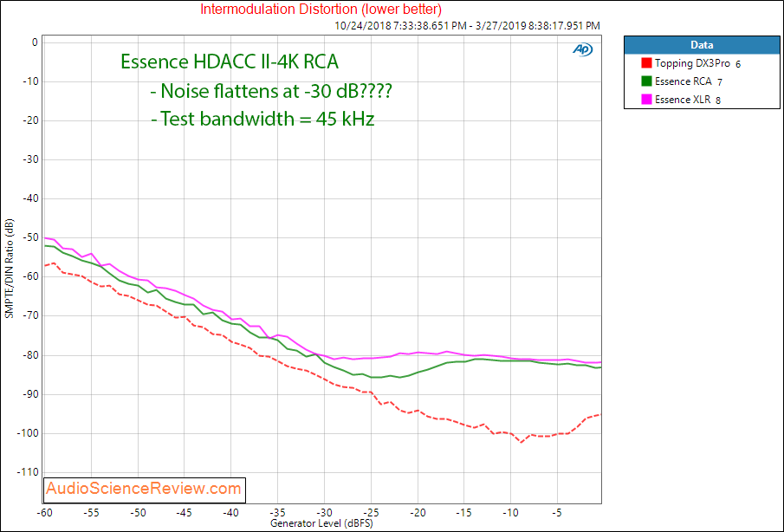Select the 'Essence XLR' legend label
The height and width of the screenshot is (532, 784).
coord(683,100)
